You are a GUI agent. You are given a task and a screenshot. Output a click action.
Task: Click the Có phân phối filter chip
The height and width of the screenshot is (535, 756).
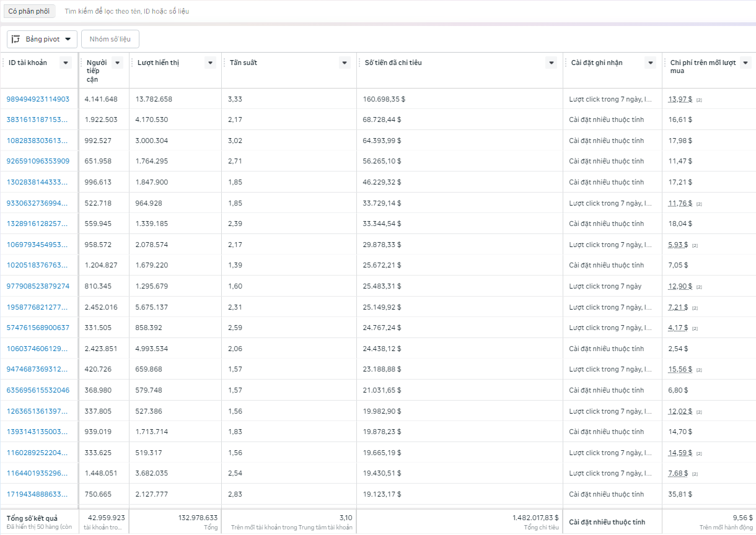pos(29,11)
